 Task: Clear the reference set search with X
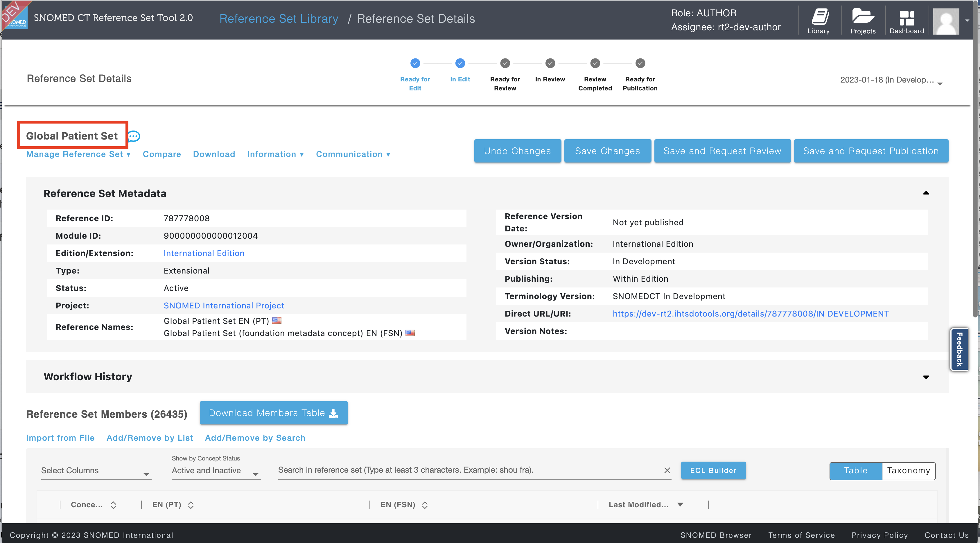(x=667, y=470)
